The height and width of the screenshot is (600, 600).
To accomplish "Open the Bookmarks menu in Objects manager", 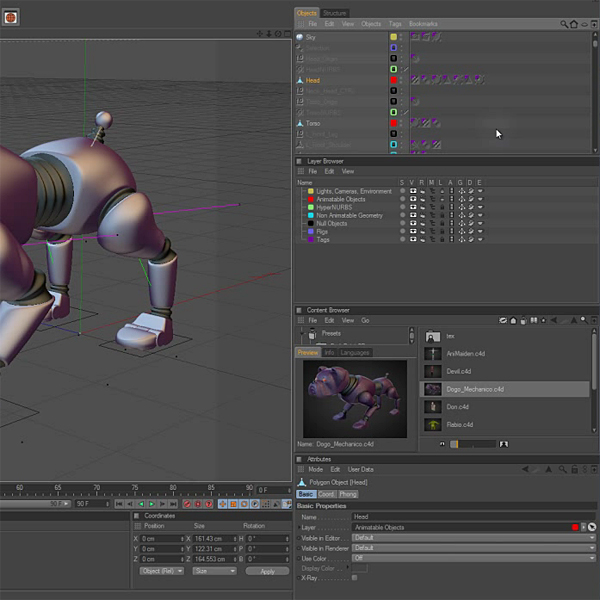I will tap(423, 23).
